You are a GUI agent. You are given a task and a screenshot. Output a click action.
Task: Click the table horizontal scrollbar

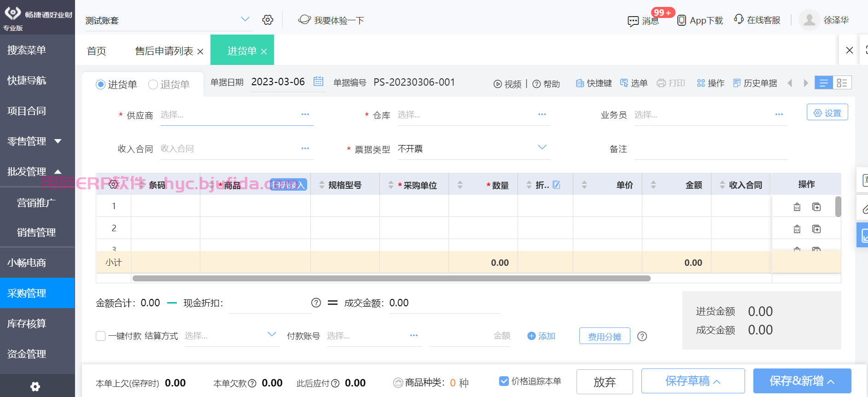(391, 278)
